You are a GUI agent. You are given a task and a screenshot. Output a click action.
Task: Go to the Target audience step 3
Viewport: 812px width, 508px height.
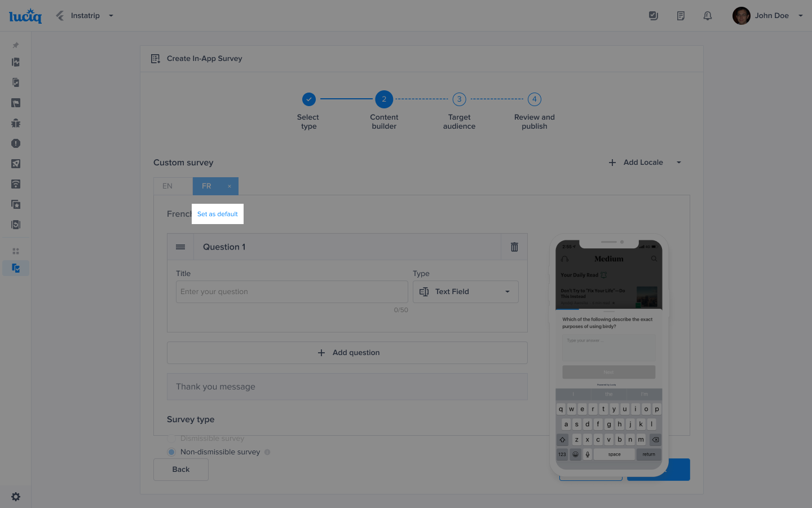tap(459, 99)
